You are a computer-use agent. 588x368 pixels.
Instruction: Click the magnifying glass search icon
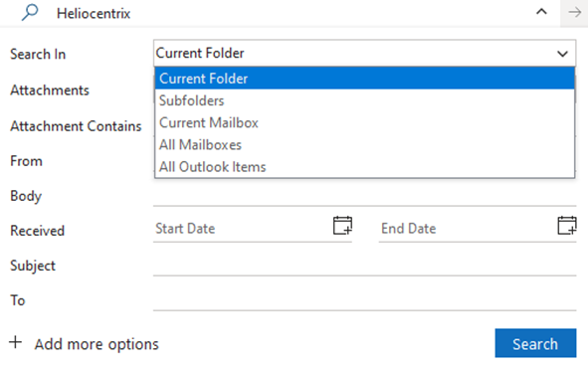(x=30, y=12)
